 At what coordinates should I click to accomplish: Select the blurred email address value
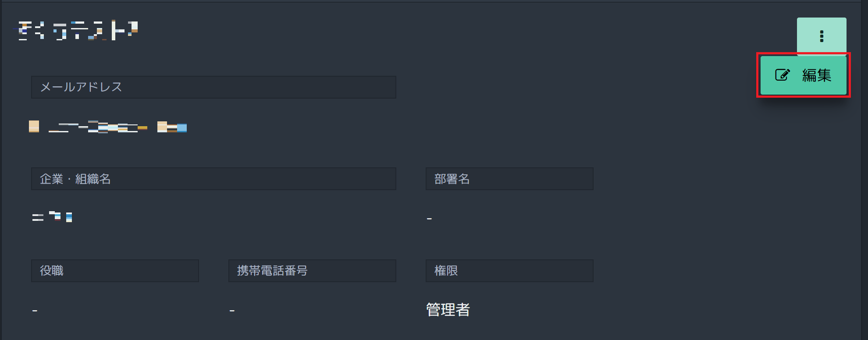pyautogui.click(x=108, y=127)
